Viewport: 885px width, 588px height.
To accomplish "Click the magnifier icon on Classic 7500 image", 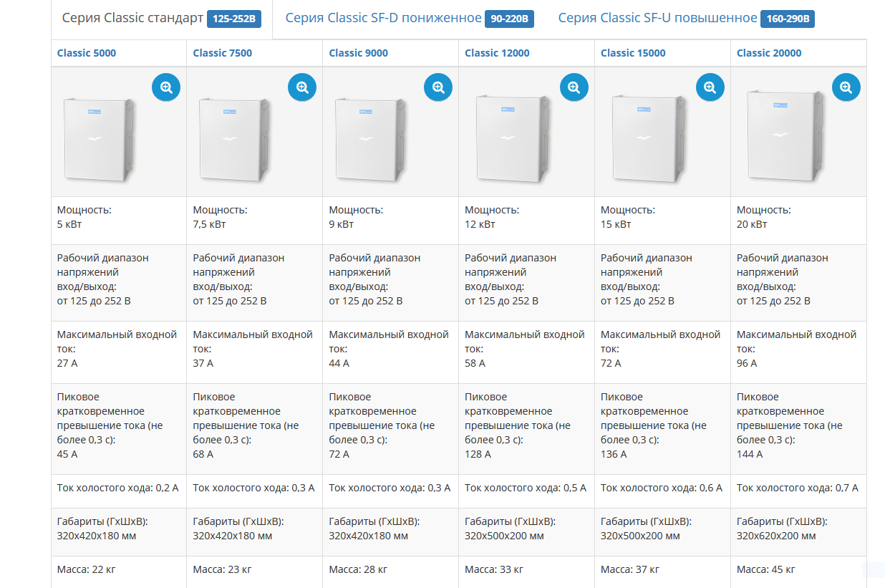I will point(302,87).
